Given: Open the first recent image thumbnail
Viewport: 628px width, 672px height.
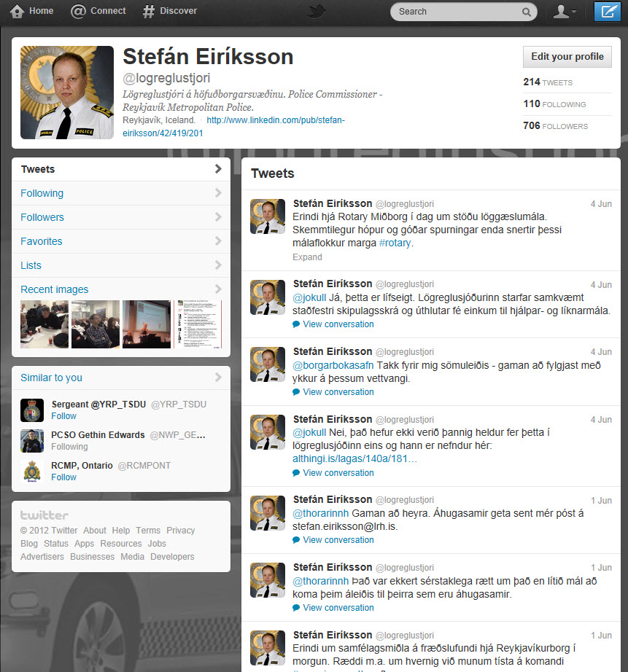Looking at the screenshot, I should tap(44, 324).
